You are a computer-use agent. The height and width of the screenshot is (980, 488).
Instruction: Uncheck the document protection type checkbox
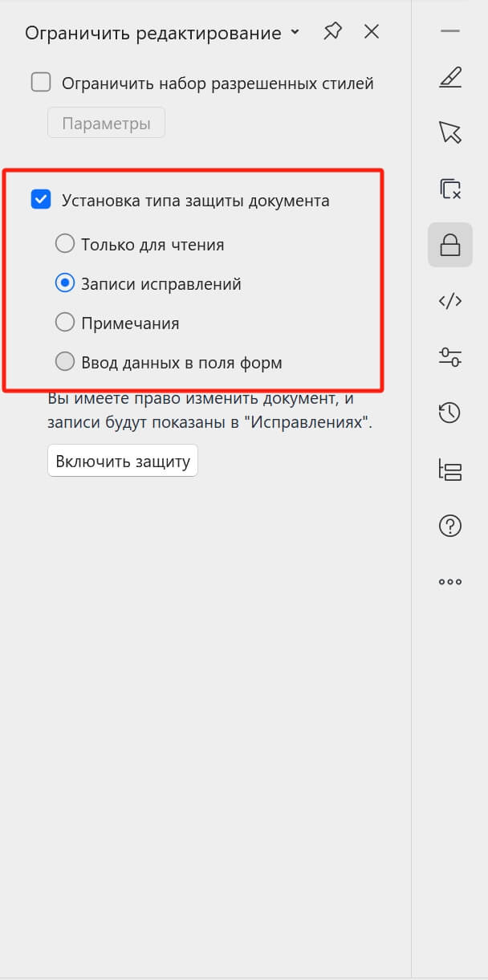[x=40, y=200]
